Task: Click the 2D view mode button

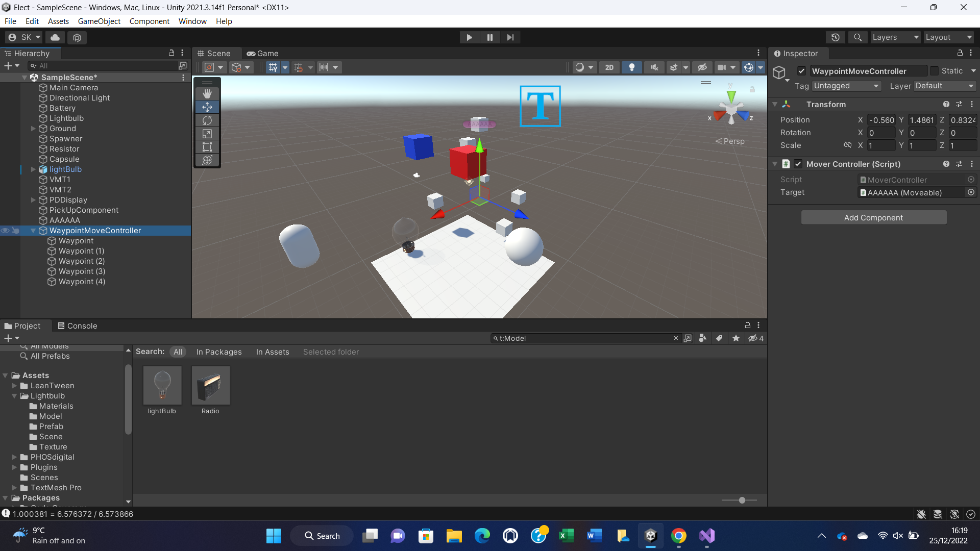Action: 608,67
